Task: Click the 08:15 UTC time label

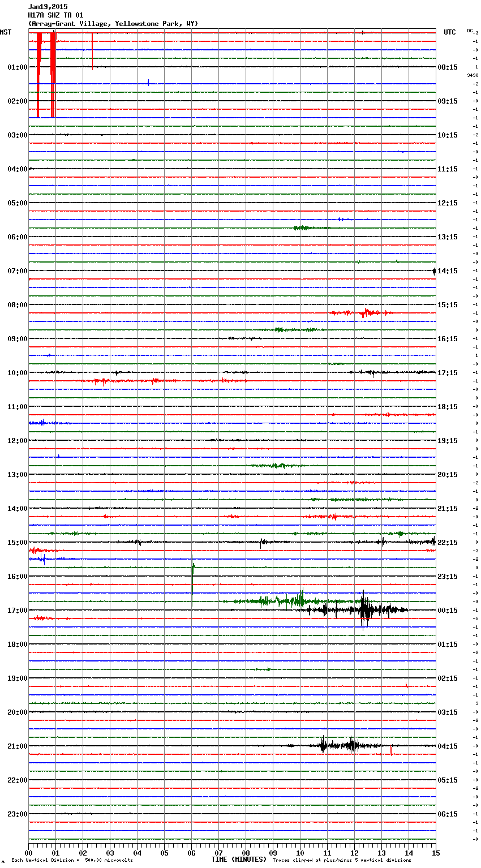Action: coord(448,67)
